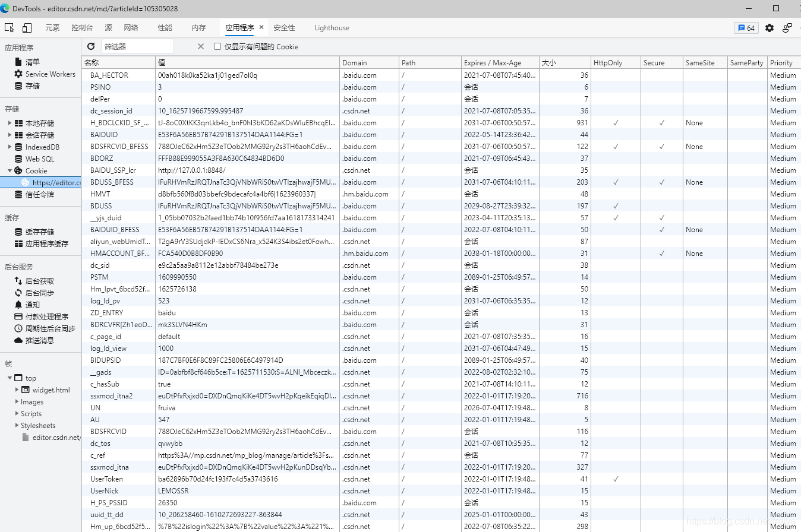The height and width of the screenshot is (532, 801).
Task: Sort by 名称 column header
Action: click(x=119, y=62)
